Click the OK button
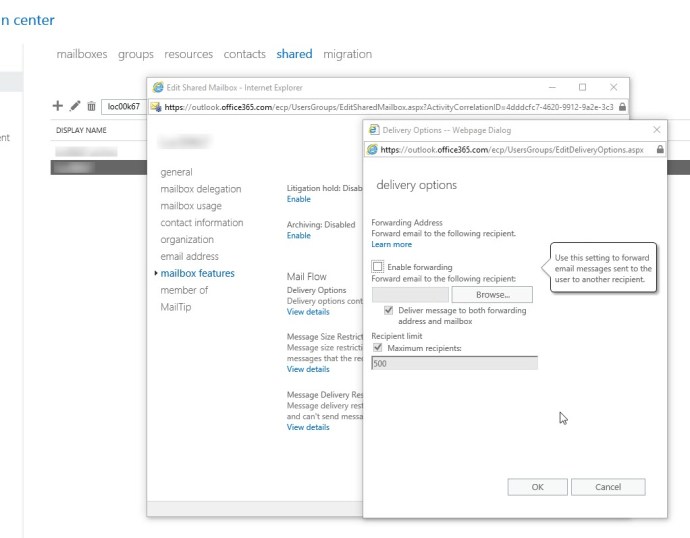Screen dimensions: 690x538 pyautogui.click(x=537, y=487)
